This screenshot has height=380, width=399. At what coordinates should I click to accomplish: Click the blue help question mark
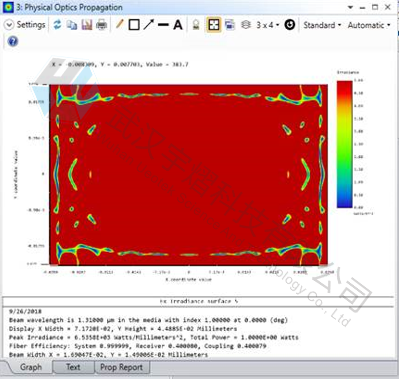13,42
